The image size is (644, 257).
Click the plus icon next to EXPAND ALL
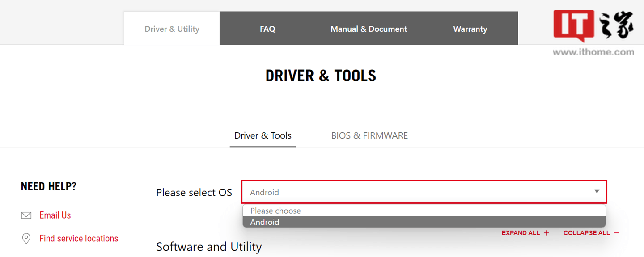546,233
